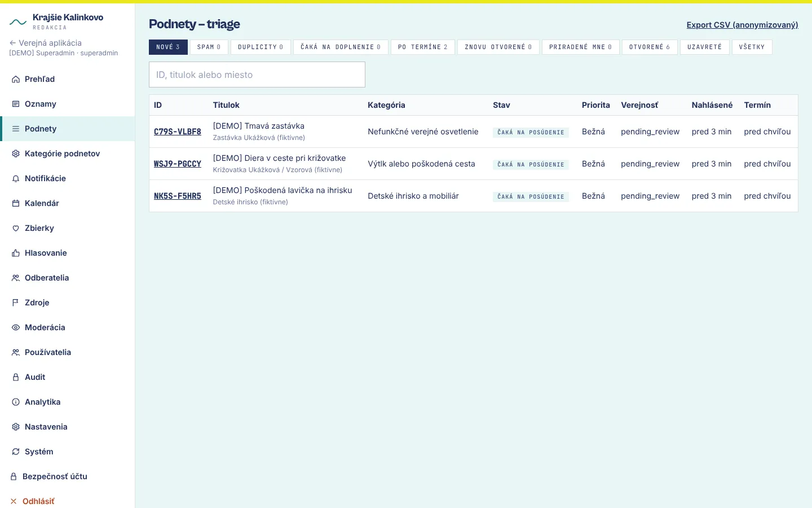
Task: Open report WSJ9-PGCCY
Action: [178, 164]
